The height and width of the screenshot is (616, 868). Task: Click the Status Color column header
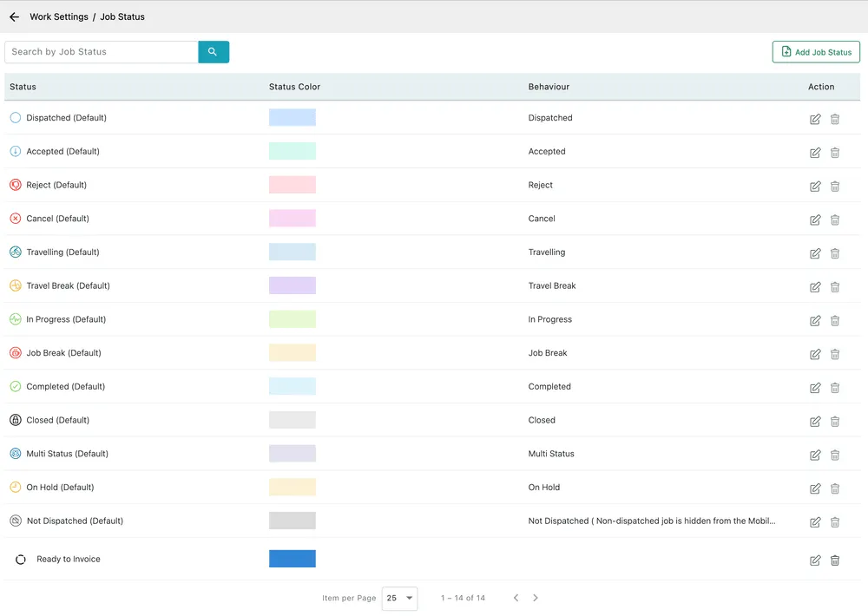click(x=294, y=87)
